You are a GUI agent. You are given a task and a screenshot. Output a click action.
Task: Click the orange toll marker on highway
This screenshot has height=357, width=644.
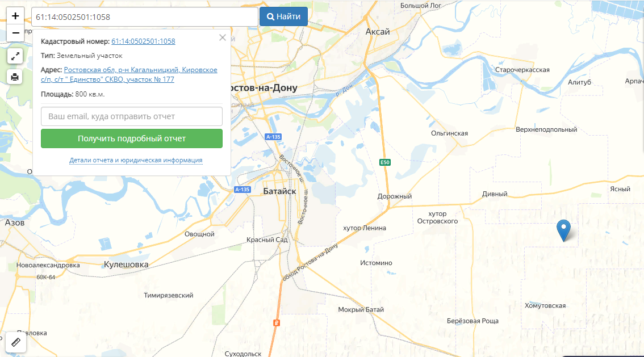[277, 323]
